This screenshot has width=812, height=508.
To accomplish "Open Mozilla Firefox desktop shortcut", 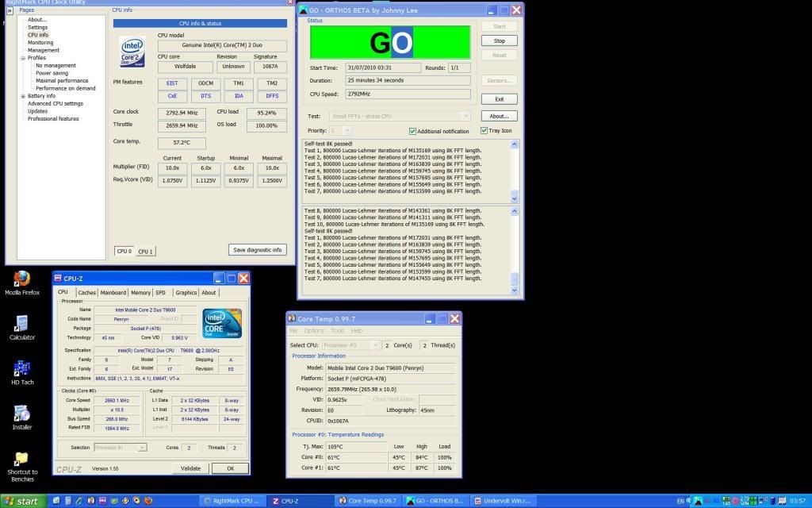I will click(22, 283).
